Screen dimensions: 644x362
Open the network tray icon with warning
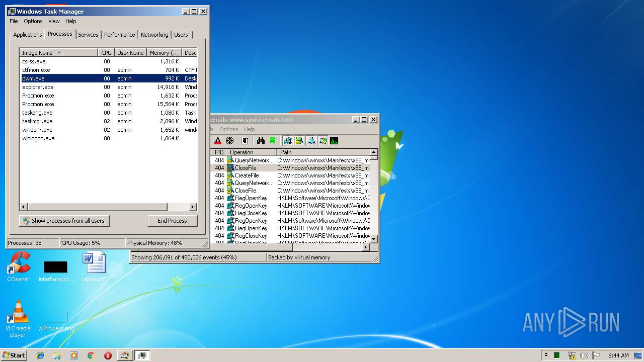point(572,355)
